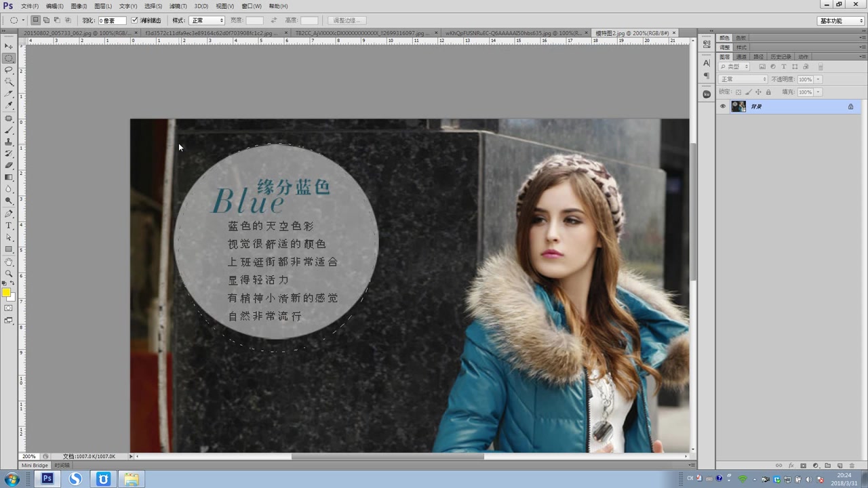The height and width of the screenshot is (488, 868).
Task: Open the layer blend mode 正常 dropdown
Action: coord(743,79)
